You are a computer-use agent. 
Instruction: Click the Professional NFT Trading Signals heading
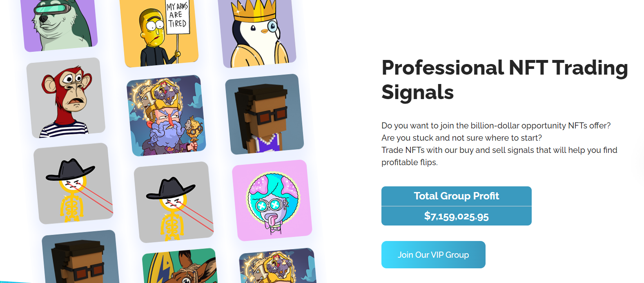click(x=505, y=80)
